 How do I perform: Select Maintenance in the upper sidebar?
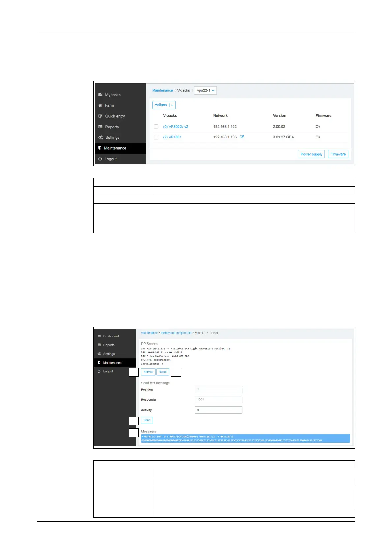pos(115,148)
